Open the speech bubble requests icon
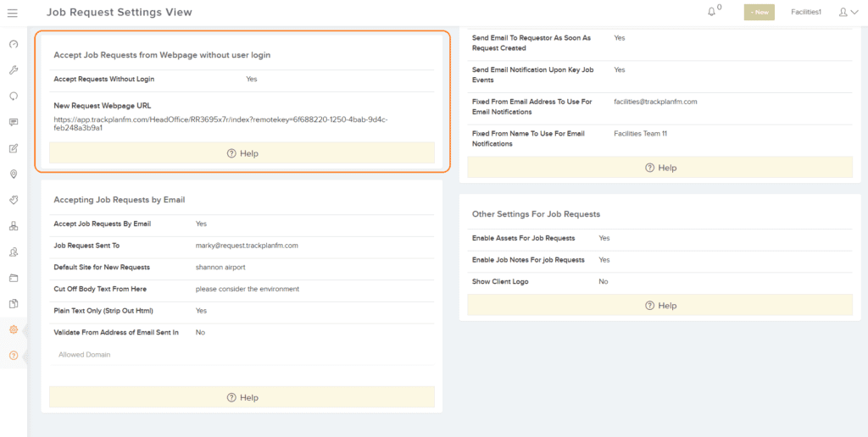This screenshot has height=437, width=868. 14,122
